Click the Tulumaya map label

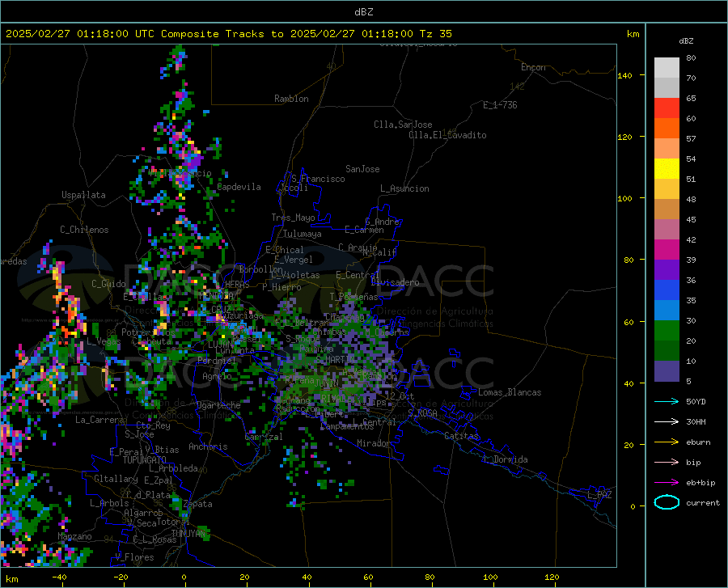tap(303, 234)
